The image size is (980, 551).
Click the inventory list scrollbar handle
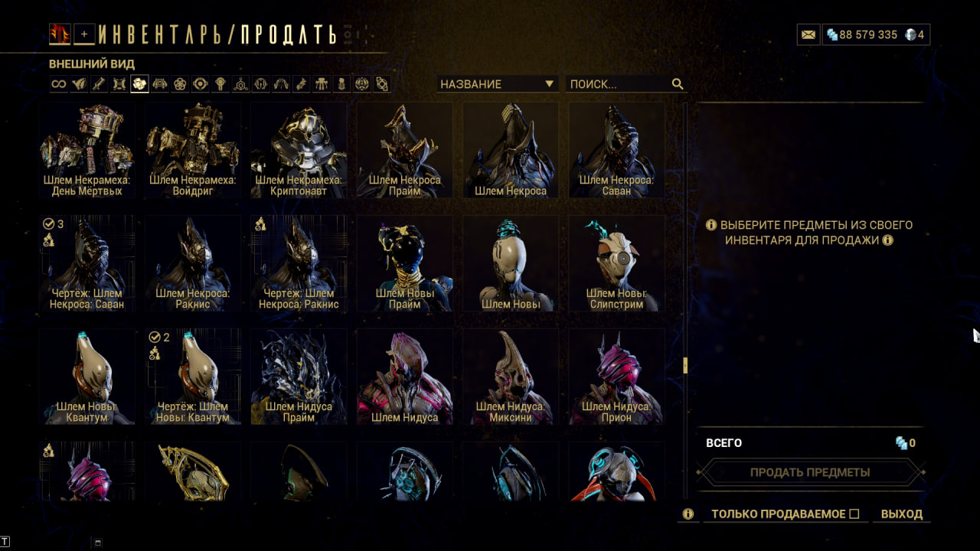(x=685, y=366)
